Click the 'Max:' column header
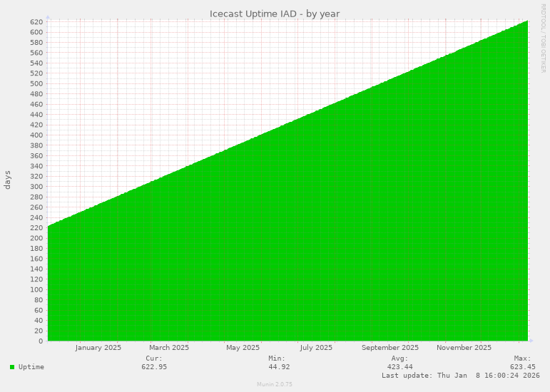 tap(523, 359)
